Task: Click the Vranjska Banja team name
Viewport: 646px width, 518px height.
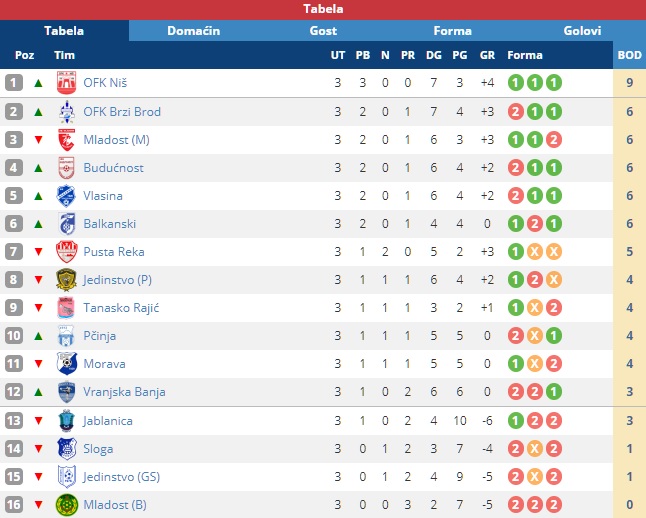Action: [x=124, y=392]
